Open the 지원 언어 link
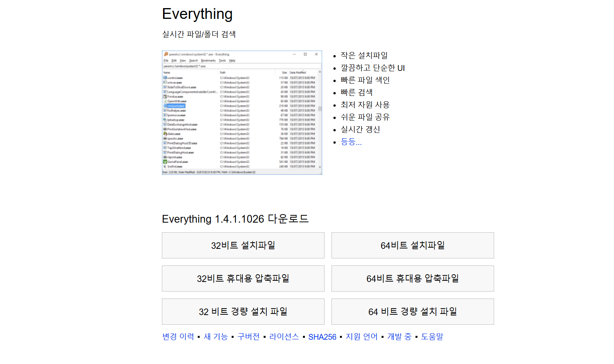Image resolution: width=614 pixels, height=364 pixels. point(362,337)
